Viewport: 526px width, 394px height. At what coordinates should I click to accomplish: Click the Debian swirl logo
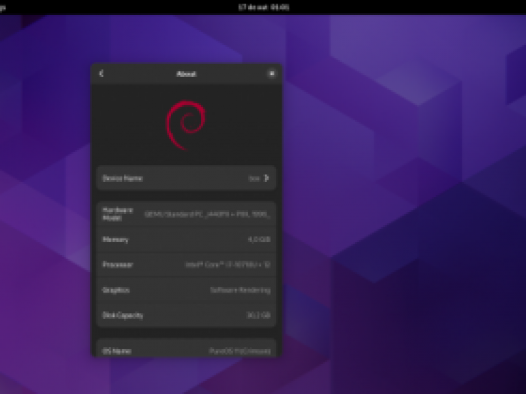click(186, 125)
